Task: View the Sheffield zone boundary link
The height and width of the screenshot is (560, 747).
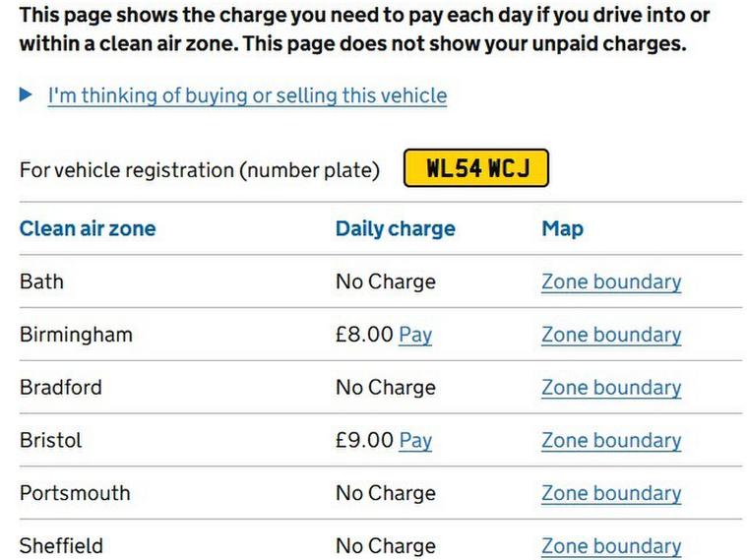Action: tap(611, 546)
